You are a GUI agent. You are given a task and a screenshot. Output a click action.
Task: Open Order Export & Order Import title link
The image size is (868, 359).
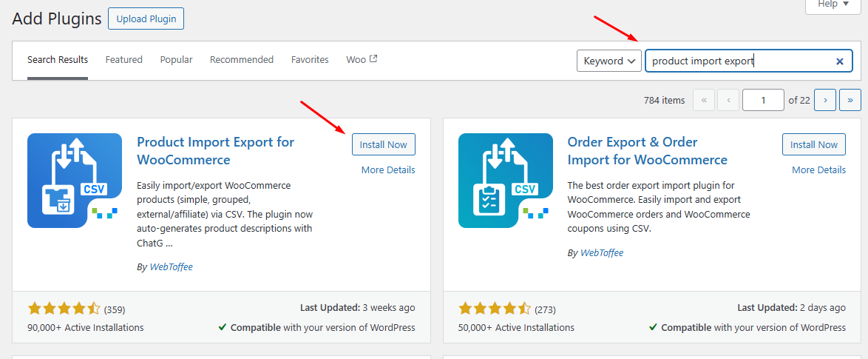(647, 151)
